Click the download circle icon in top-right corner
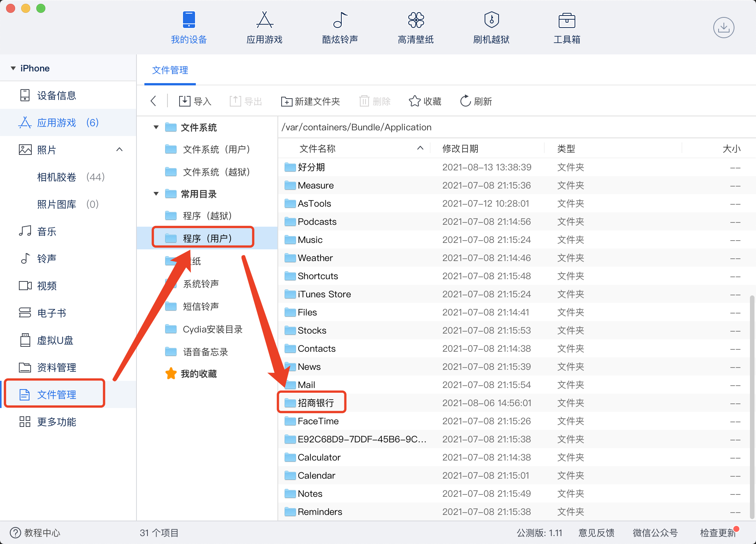The width and height of the screenshot is (756, 544). [723, 28]
